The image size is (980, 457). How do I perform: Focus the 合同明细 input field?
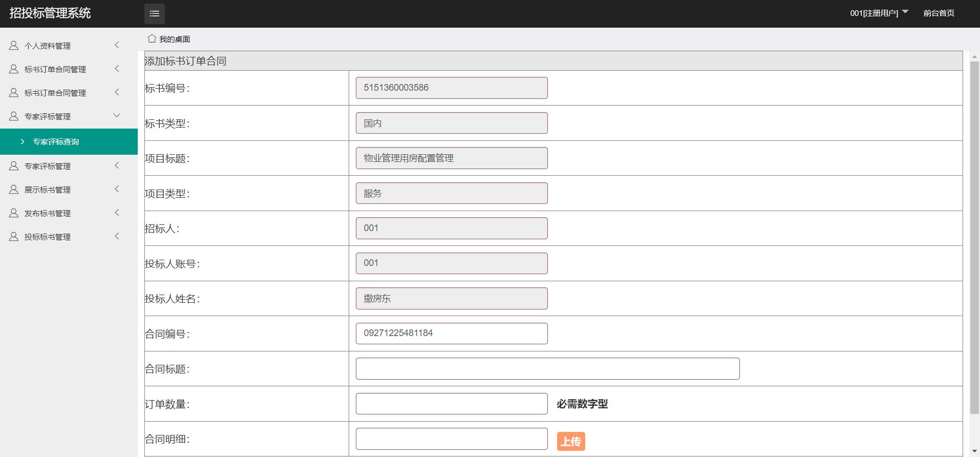click(x=452, y=439)
